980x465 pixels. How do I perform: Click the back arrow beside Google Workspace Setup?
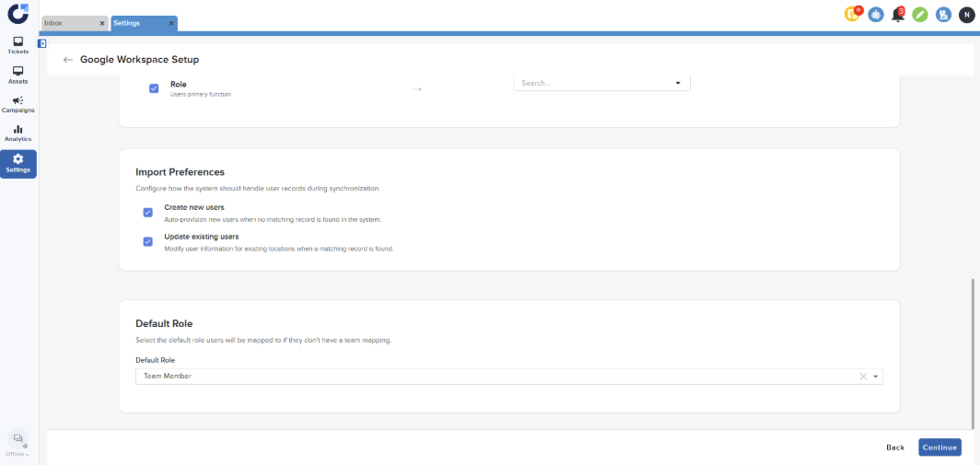pos(67,60)
